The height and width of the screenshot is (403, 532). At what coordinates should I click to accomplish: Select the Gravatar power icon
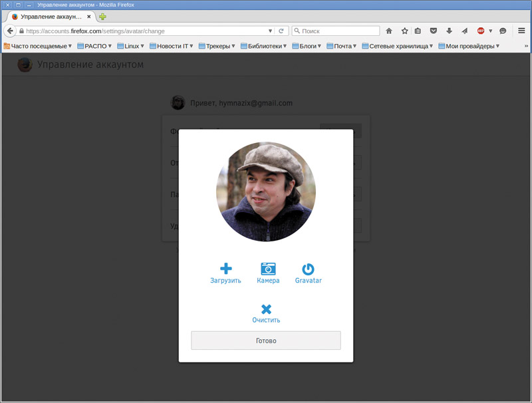click(308, 269)
